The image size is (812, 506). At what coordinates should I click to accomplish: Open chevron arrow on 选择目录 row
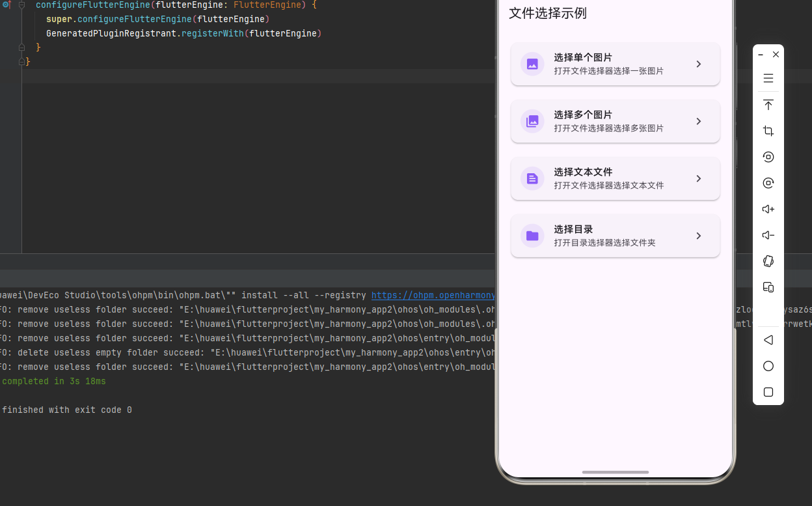point(699,236)
